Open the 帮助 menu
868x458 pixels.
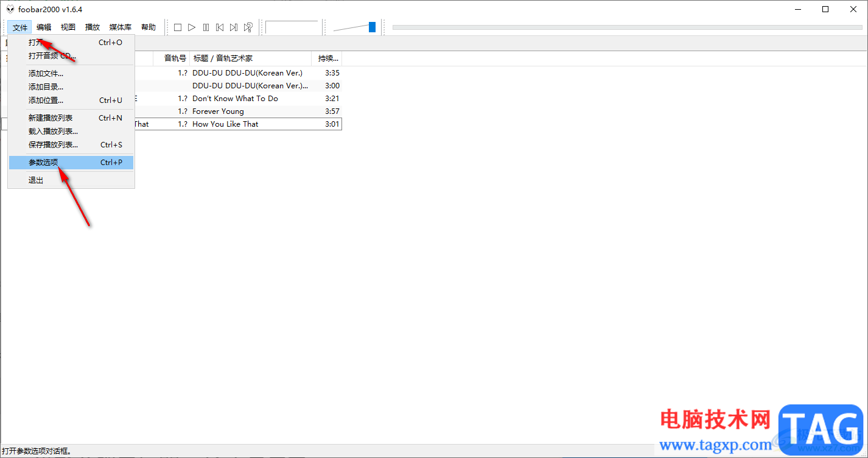click(x=149, y=27)
